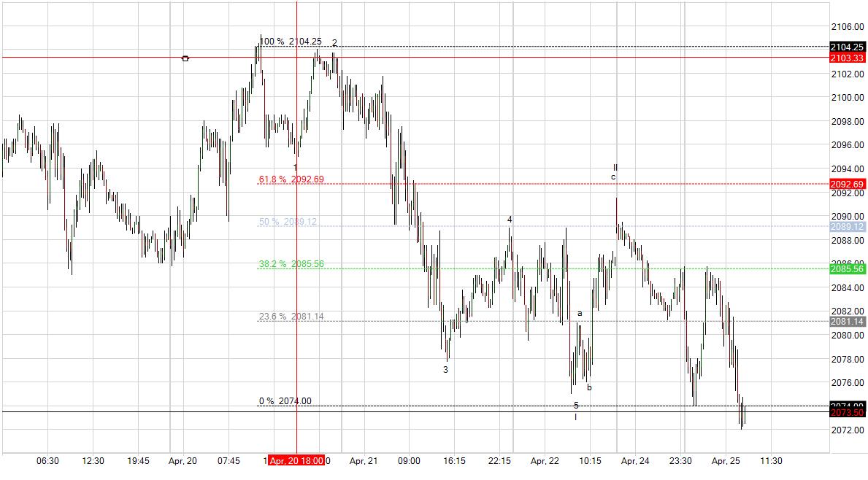The width and height of the screenshot is (868, 480).
Task: Click the 07:45 time axis label
Action: [x=228, y=461]
